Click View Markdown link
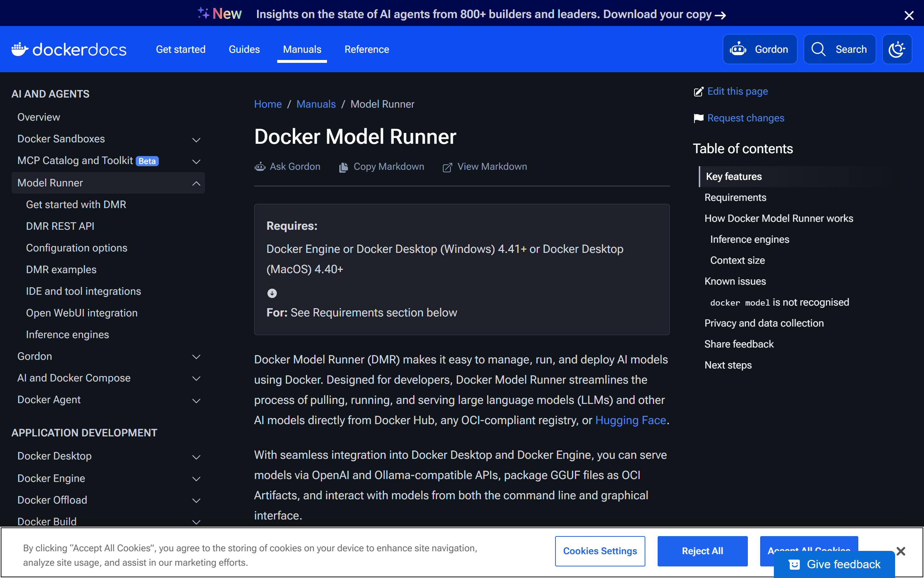Screen dimensions: 924x578 point(484,167)
